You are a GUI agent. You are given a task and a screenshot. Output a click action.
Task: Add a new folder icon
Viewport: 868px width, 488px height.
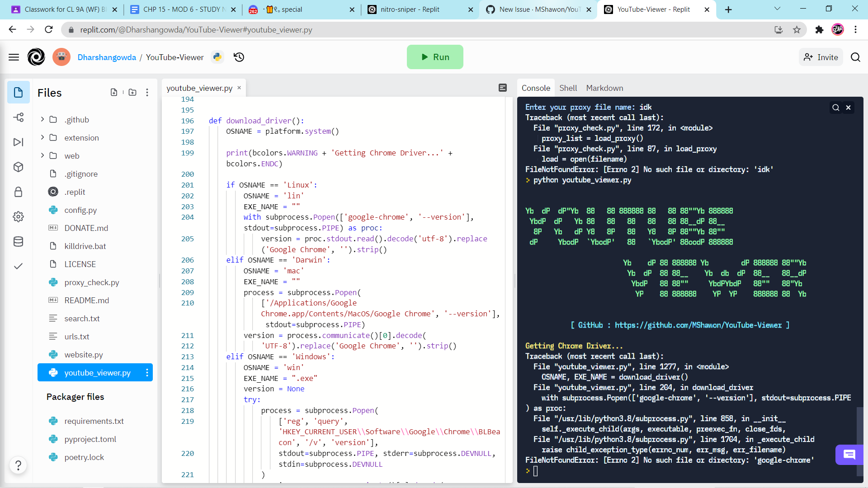click(x=132, y=92)
